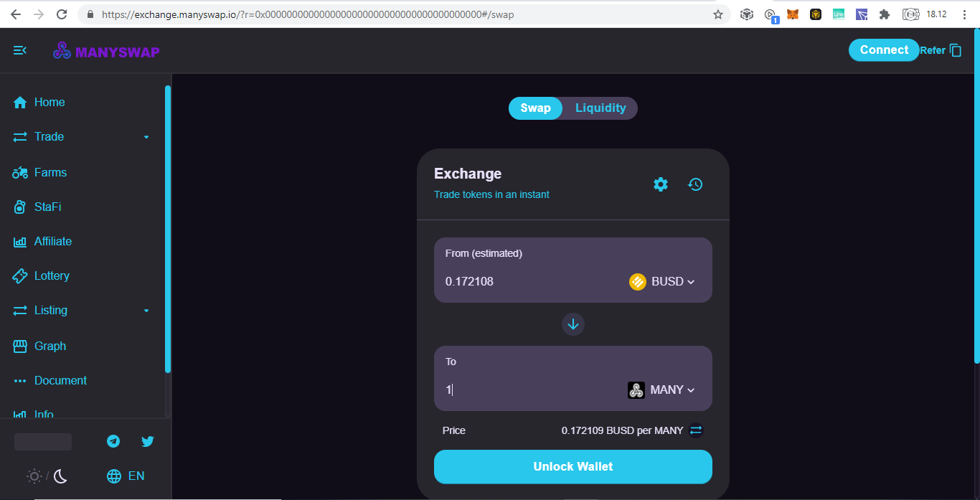The width and height of the screenshot is (980, 500).
Task: Click the Farms tractor icon
Action: [20, 172]
